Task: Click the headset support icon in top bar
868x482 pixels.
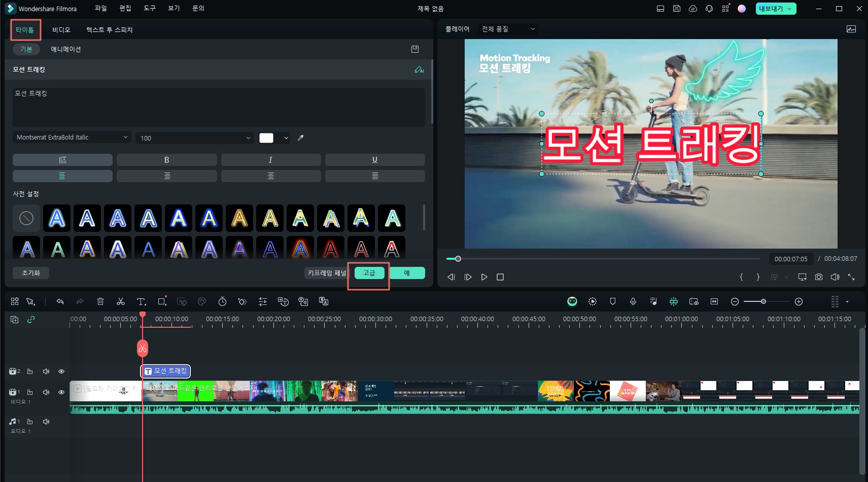Action: pyautogui.click(x=709, y=9)
